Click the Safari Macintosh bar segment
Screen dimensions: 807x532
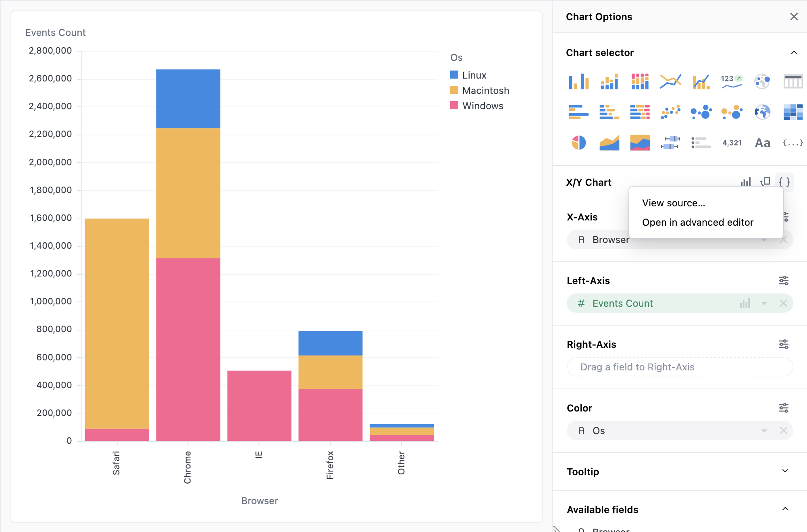[x=117, y=324]
